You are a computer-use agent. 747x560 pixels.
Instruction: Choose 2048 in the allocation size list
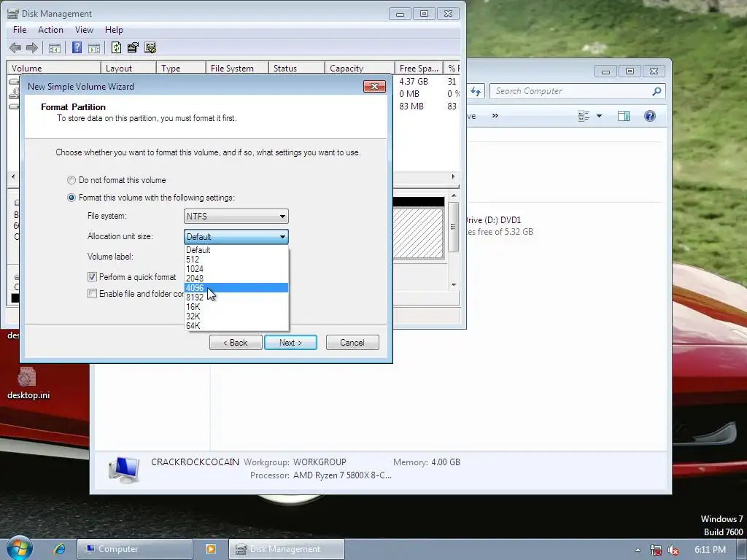tap(236, 278)
